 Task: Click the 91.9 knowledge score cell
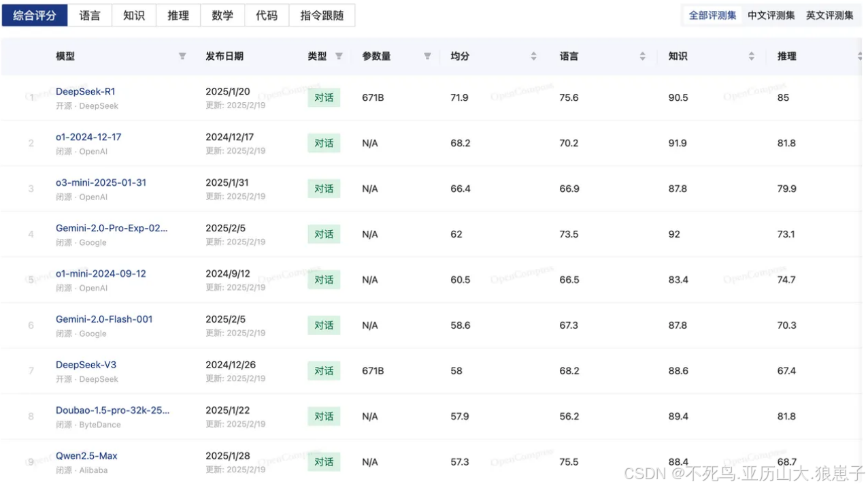(678, 144)
